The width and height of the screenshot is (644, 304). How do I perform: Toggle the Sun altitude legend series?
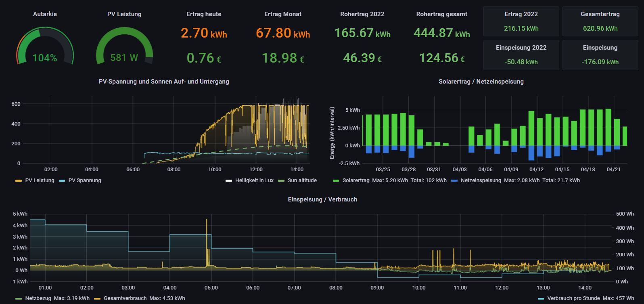(302, 180)
